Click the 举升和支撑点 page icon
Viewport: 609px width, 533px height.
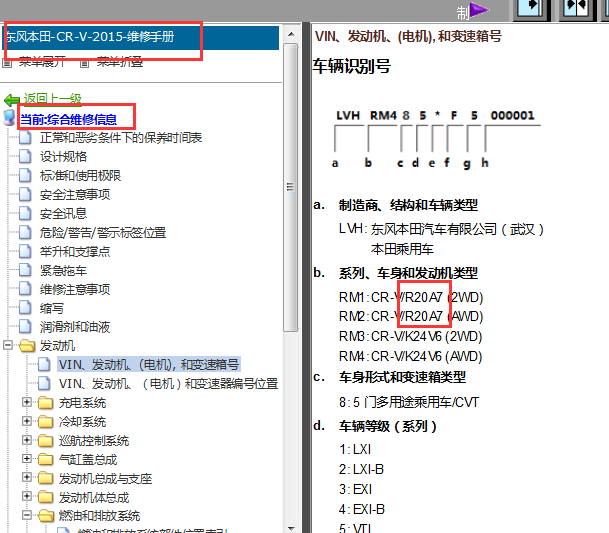(x=25, y=251)
